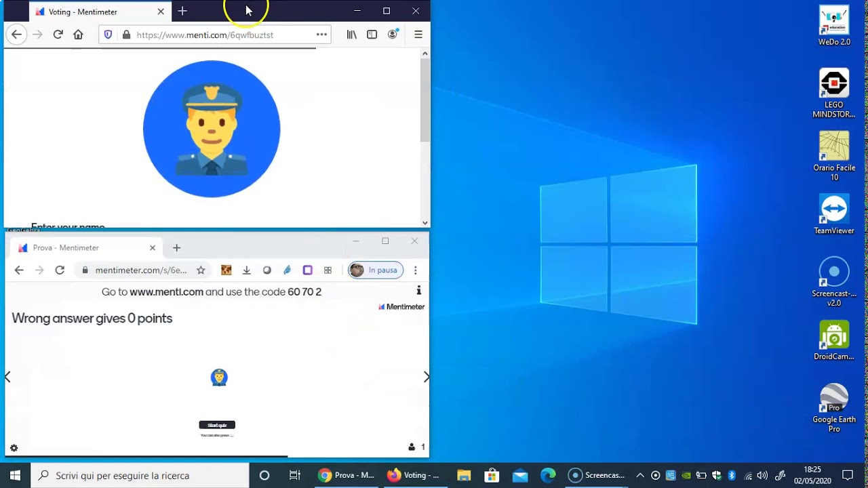Click the Mentimeter logo in the presentation
Viewport: 868px width, 488px height.
tap(401, 306)
